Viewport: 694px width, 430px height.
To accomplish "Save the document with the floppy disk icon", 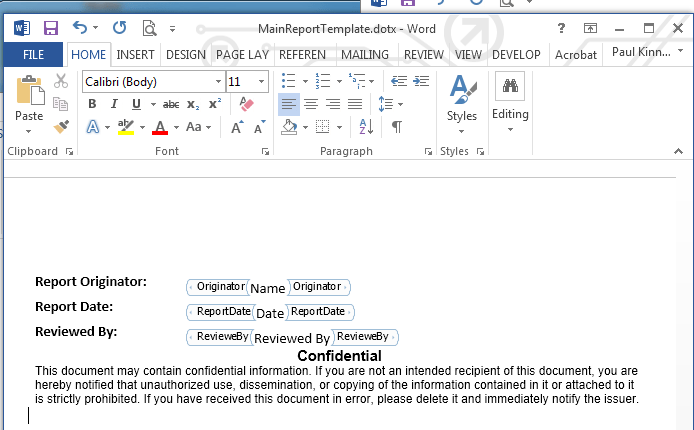I will (51, 28).
